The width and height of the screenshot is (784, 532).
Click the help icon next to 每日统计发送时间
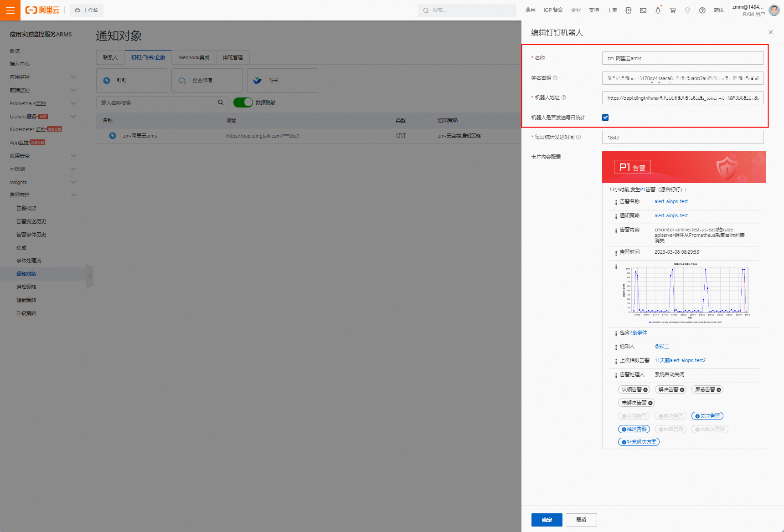[578, 137]
